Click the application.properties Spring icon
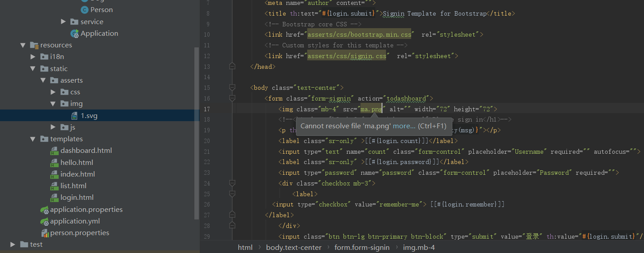Screen dimensions: 644x253 44,210
